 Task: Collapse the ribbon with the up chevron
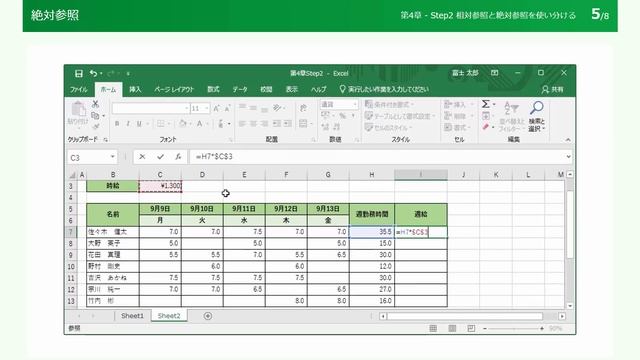pyautogui.click(x=568, y=140)
